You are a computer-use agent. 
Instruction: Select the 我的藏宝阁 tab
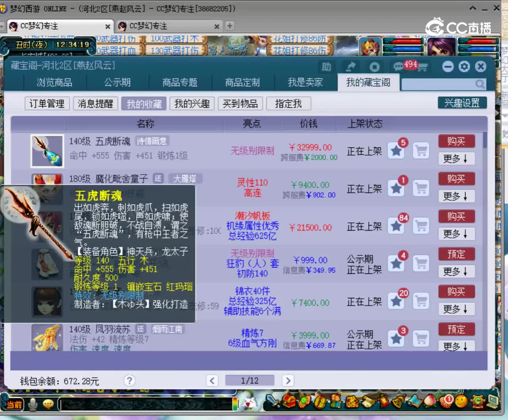pyautogui.click(x=368, y=83)
